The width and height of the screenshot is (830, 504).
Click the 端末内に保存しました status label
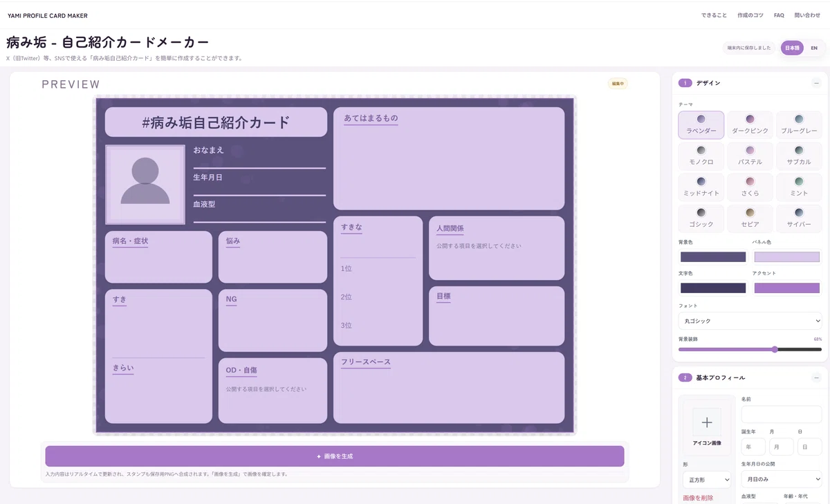tap(748, 48)
